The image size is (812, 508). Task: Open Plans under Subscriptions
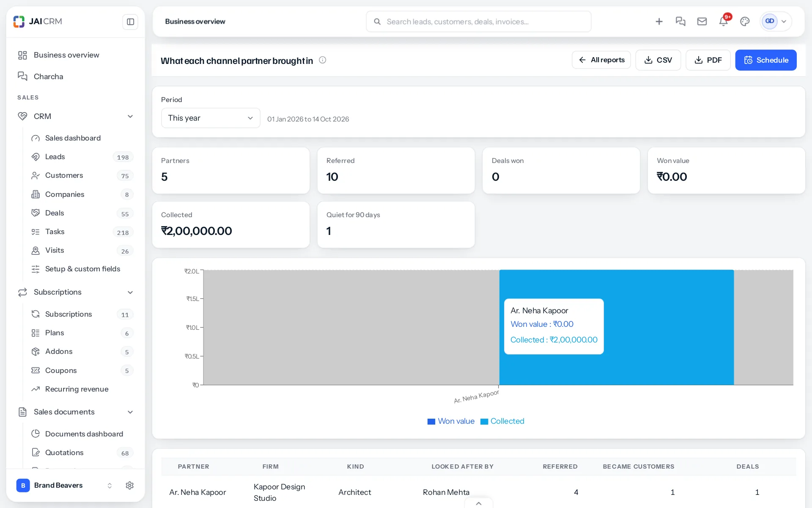[82, 333]
